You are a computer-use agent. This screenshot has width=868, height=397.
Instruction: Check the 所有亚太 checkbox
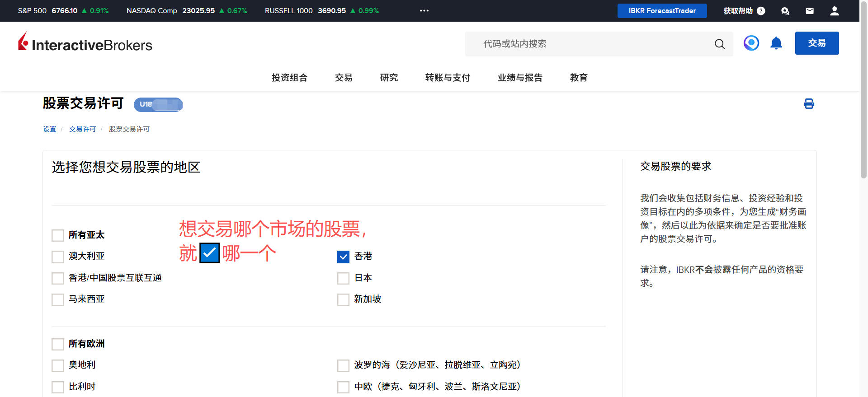(x=58, y=235)
